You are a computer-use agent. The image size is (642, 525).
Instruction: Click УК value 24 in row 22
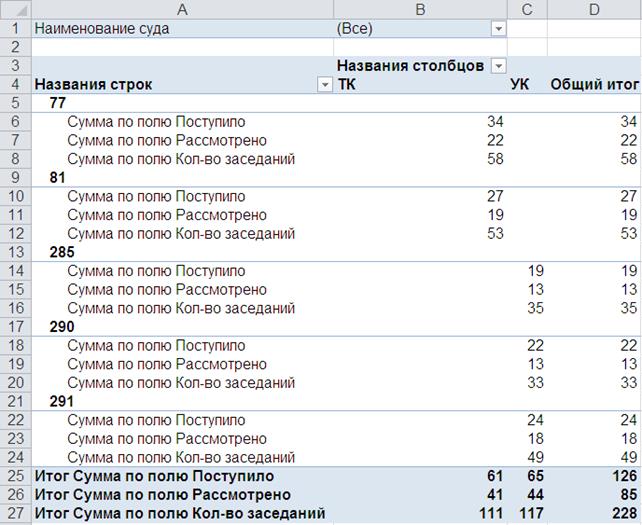[536, 420]
